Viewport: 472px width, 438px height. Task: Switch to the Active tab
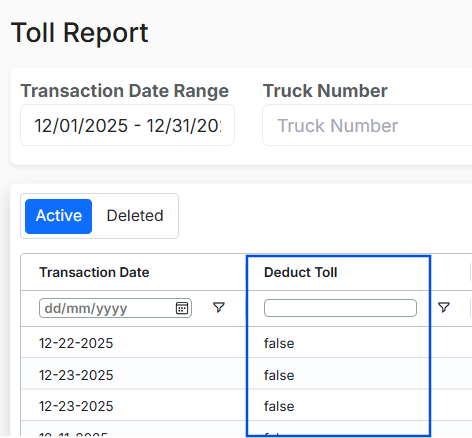pos(59,216)
